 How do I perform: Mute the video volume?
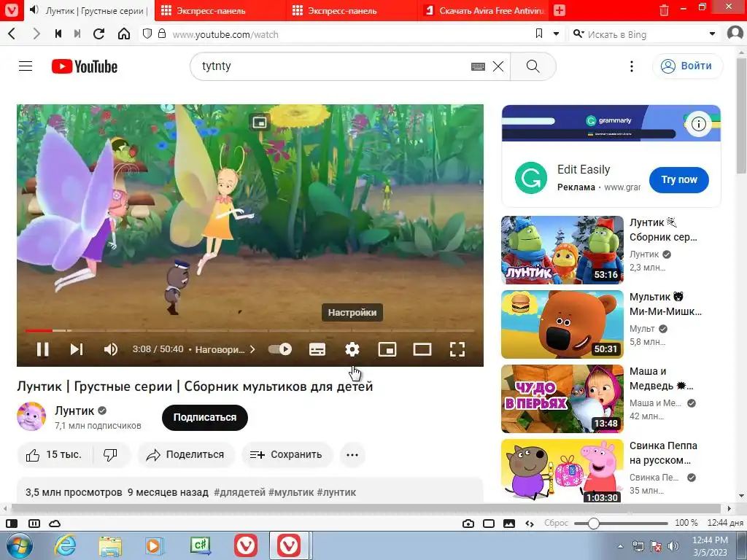point(111,349)
